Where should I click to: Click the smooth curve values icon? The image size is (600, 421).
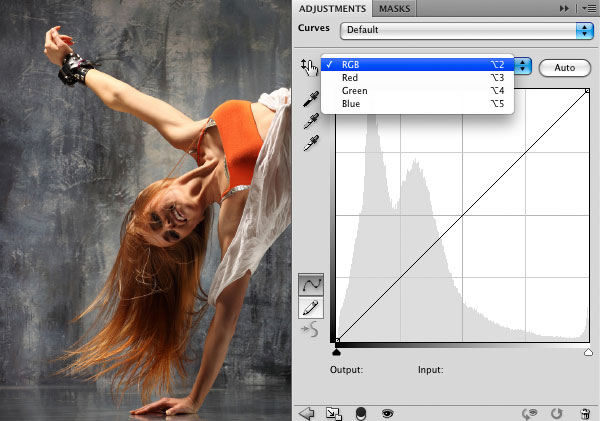[310, 329]
